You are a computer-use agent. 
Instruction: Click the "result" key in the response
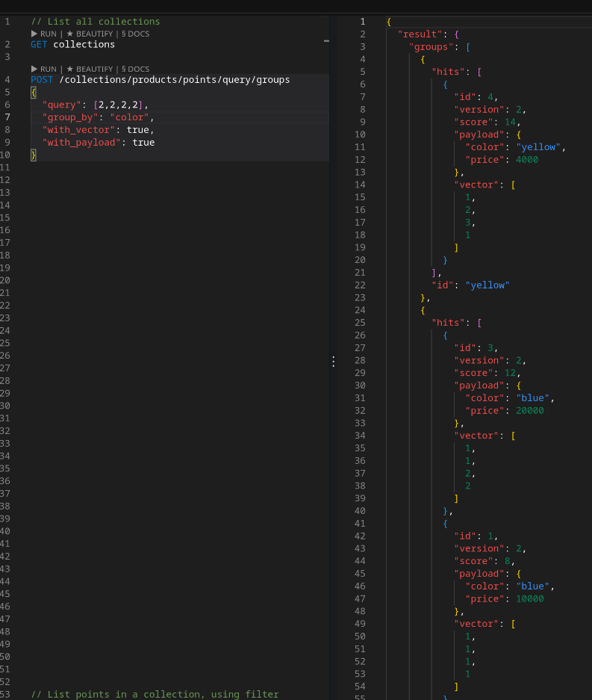[420, 34]
